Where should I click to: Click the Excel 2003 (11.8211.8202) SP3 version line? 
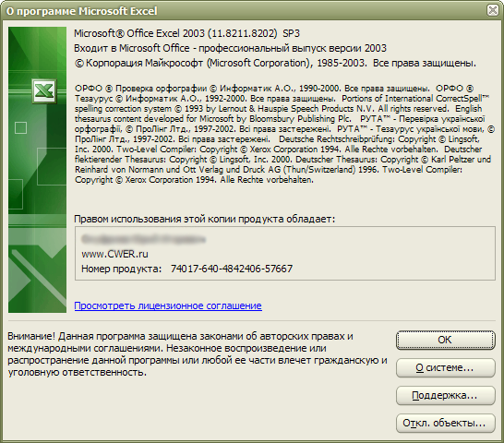pos(186,33)
